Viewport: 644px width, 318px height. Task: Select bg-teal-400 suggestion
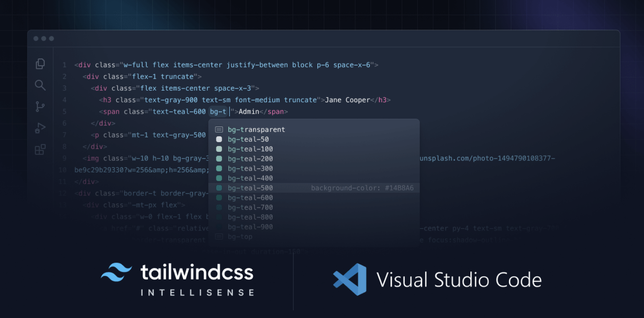click(x=314, y=179)
